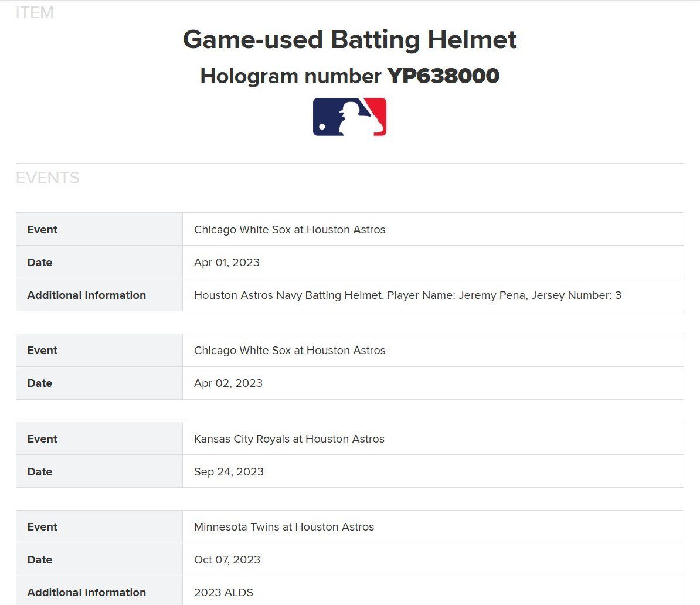Click the White Sox event above Apr 02
This screenshot has height=605, width=700.
point(290,350)
